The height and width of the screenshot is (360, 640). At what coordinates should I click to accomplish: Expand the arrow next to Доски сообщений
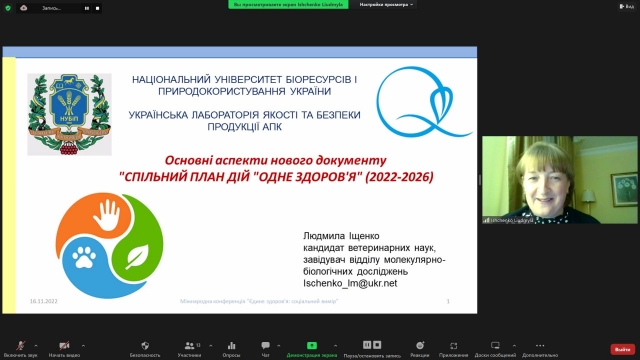[x=514, y=346]
